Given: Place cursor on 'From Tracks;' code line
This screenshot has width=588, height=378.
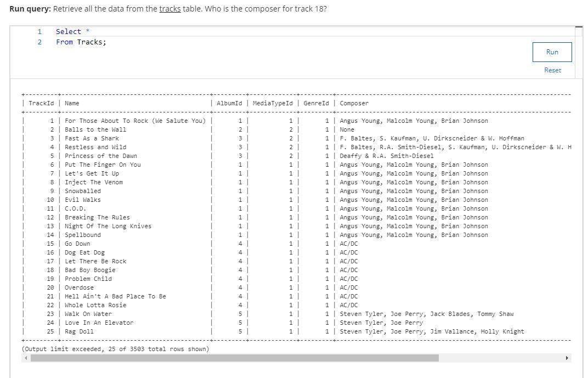Looking at the screenshot, I should [x=81, y=42].
